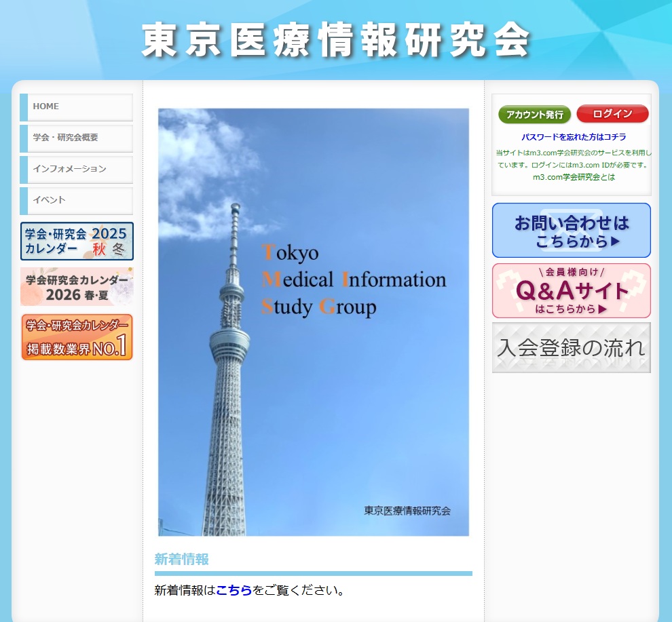The image size is (672, 622).
Task: Click the お問い合わせはこちらから banner
Action: 571,231
